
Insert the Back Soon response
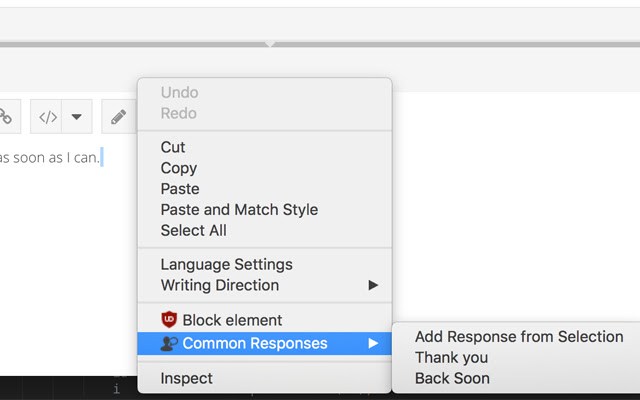point(452,378)
